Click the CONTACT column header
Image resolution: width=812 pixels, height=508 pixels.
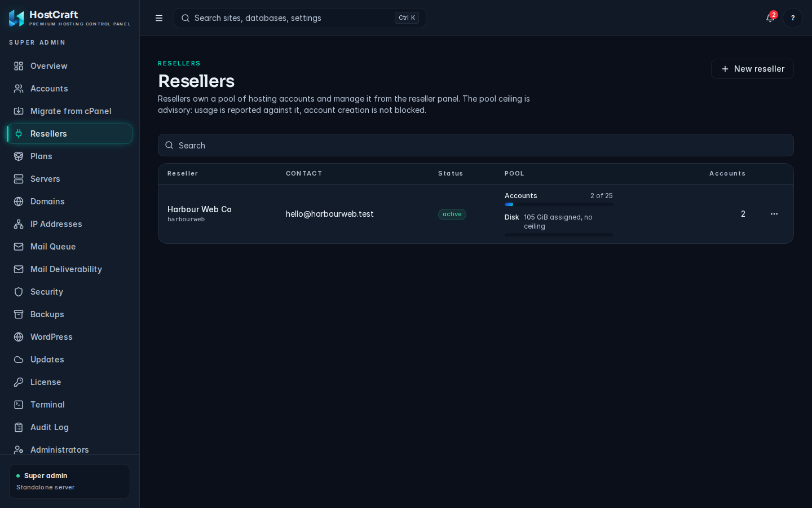point(304,173)
